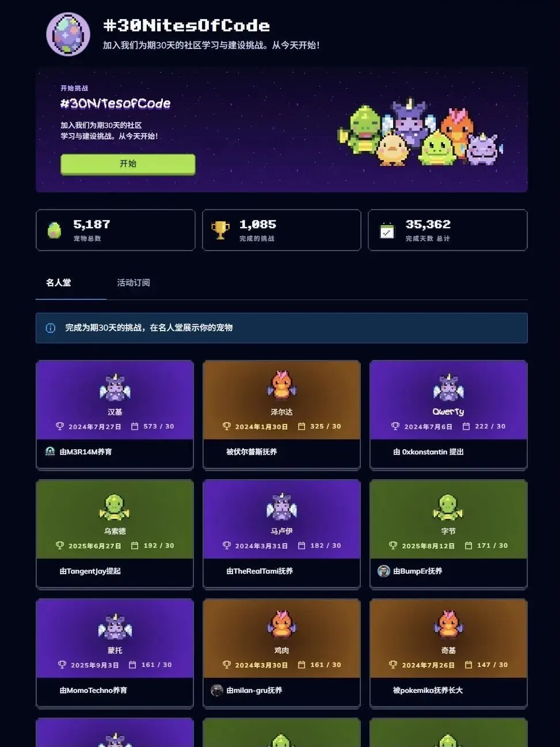
Task: Click the info icon in the banner
Action: pos(51,328)
